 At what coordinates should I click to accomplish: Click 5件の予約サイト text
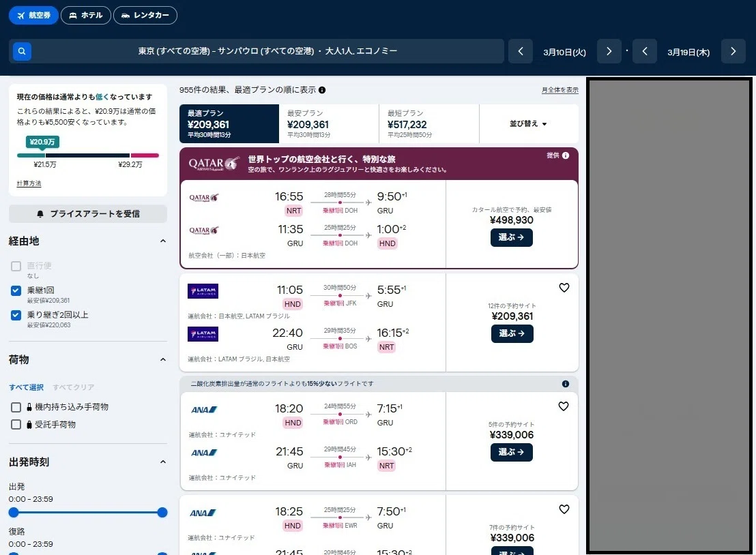coord(512,425)
